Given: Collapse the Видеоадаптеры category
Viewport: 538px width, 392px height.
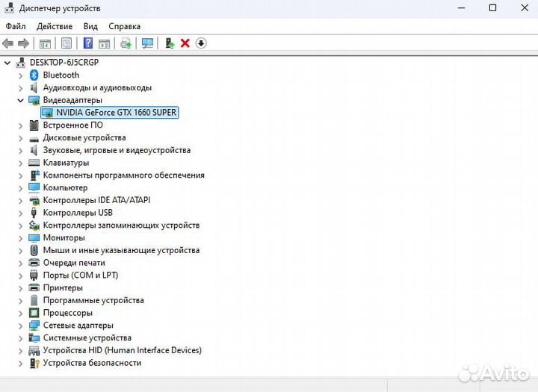Looking at the screenshot, I should 20,100.
